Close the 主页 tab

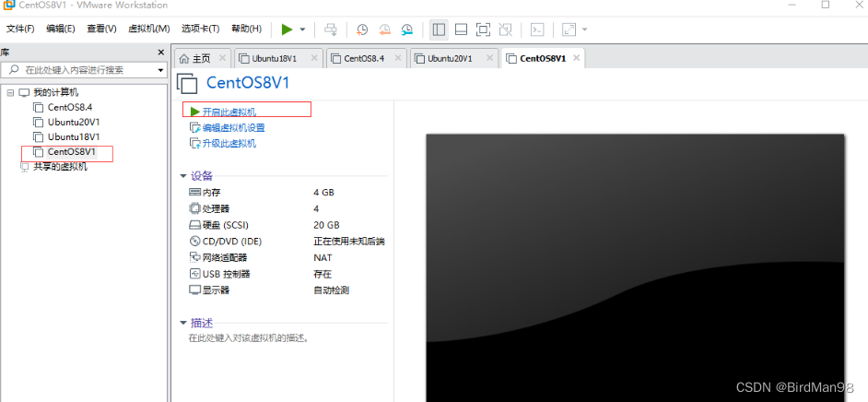[223, 57]
